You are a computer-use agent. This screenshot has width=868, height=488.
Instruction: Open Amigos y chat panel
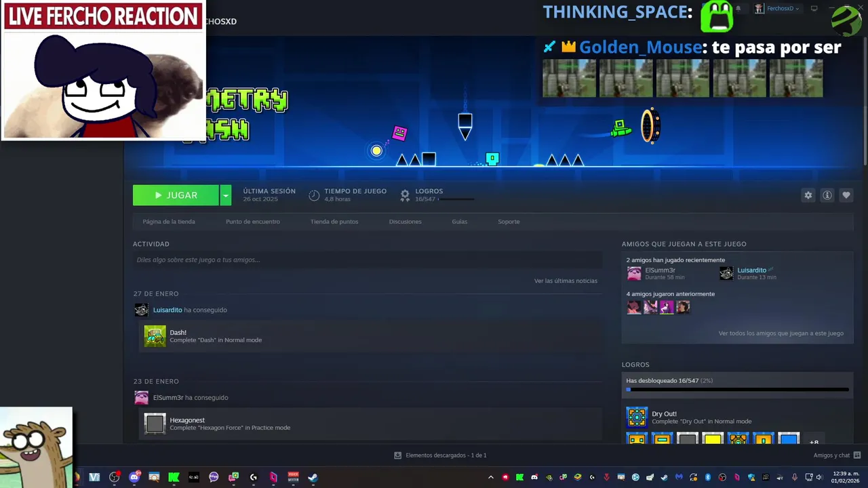pos(837,455)
